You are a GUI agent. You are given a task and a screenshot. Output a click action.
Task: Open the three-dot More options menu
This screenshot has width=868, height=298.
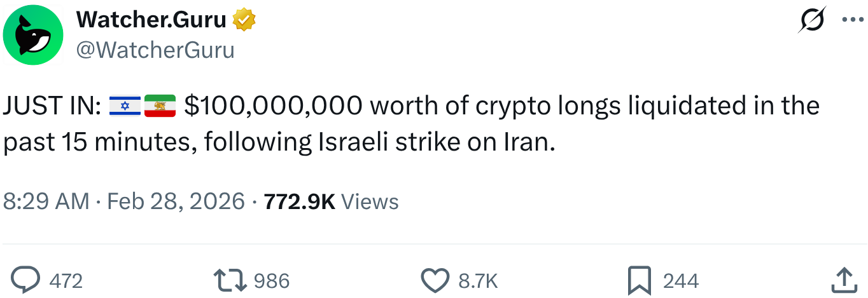tap(853, 20)
